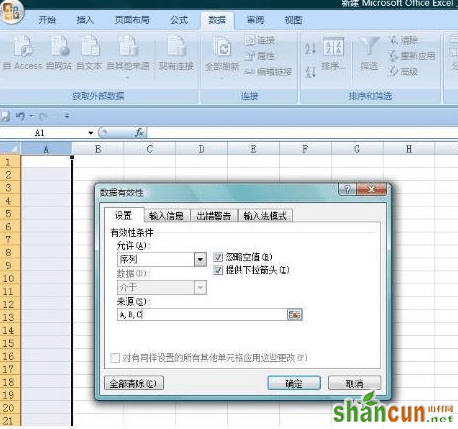Click inside the 来源 source input field
The width and height of the screenshot is (458, 429).
tap(202, 314)
